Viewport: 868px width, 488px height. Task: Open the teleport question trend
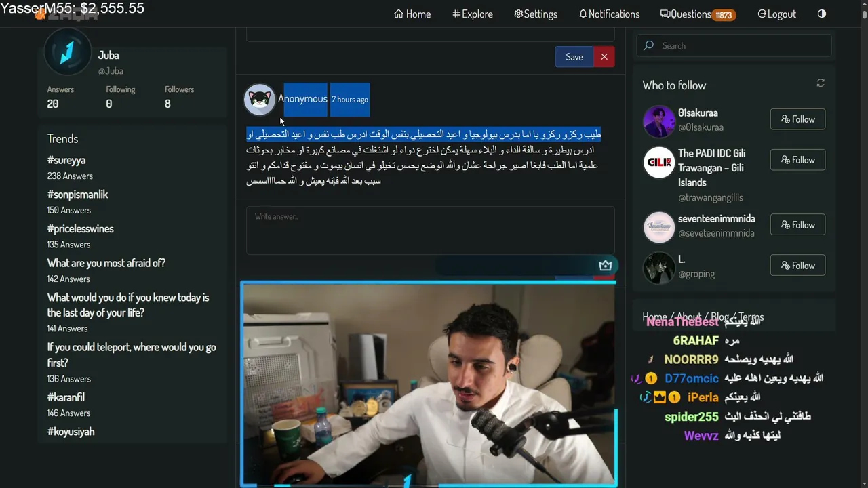click(x=132, y=354)
